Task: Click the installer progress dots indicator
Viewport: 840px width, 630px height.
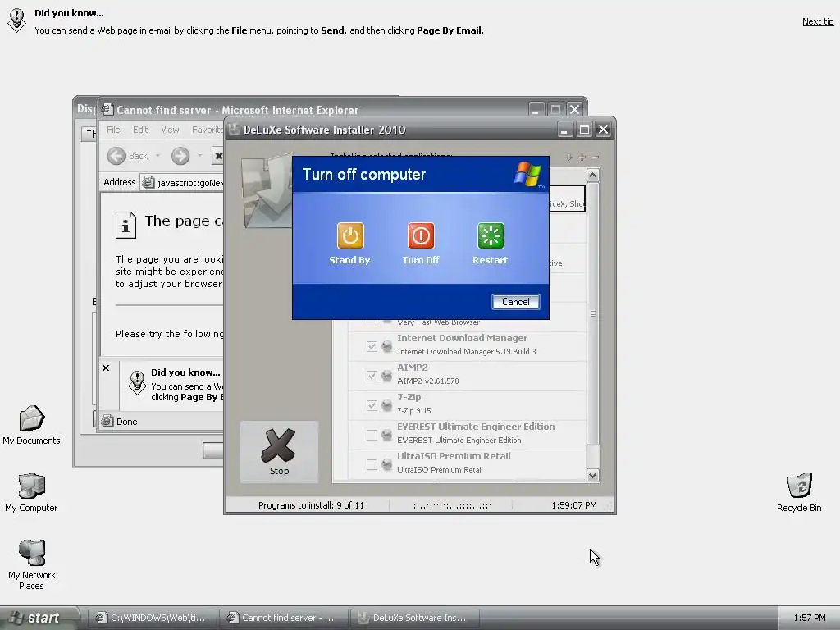Action: 452,505
